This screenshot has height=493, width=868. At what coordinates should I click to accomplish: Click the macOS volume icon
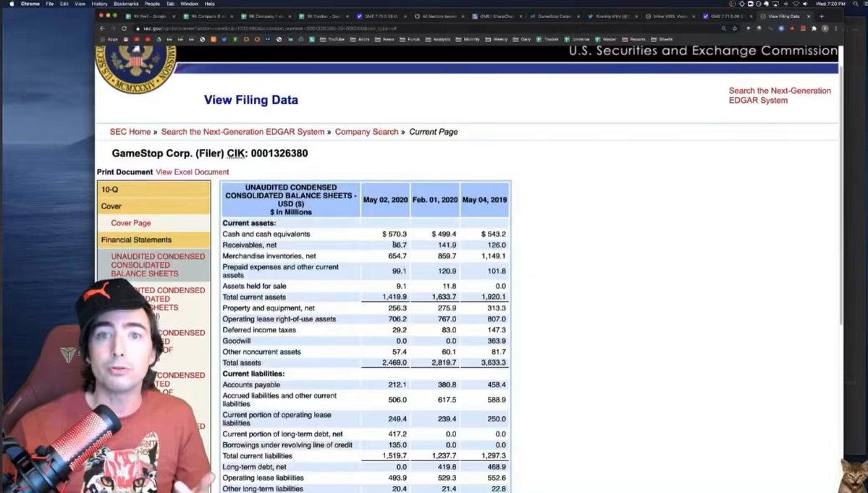(x=806, y=4)
